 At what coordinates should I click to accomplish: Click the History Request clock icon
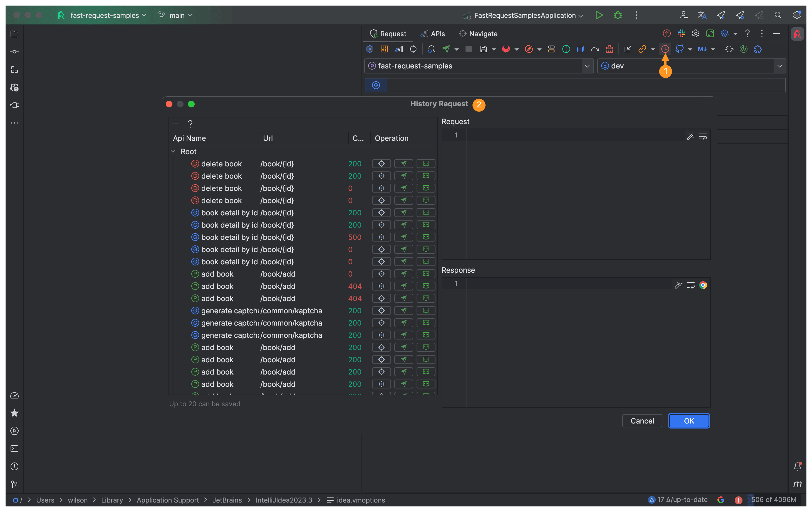coord(665,49)
